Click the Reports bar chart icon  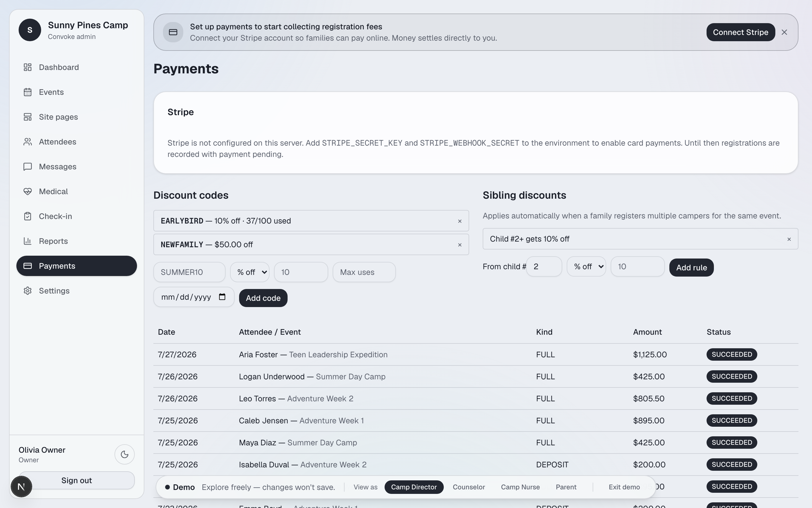[x=28, y=241]
